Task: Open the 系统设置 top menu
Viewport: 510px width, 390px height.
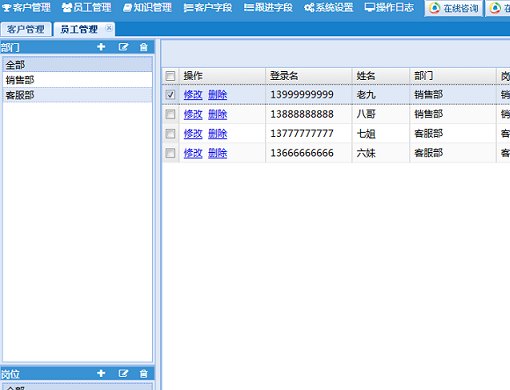Action: (x=329, y=7)
